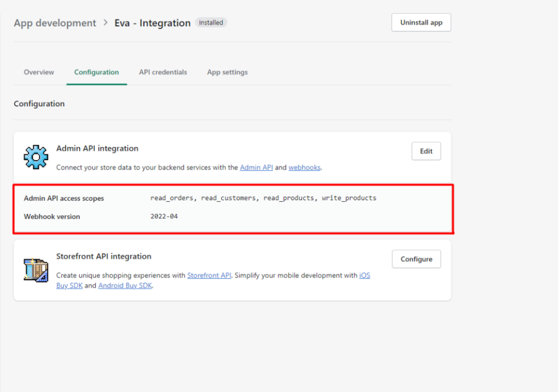Click the Admin API access scopes label
This screenshot has height=392, width=558.
64,198
